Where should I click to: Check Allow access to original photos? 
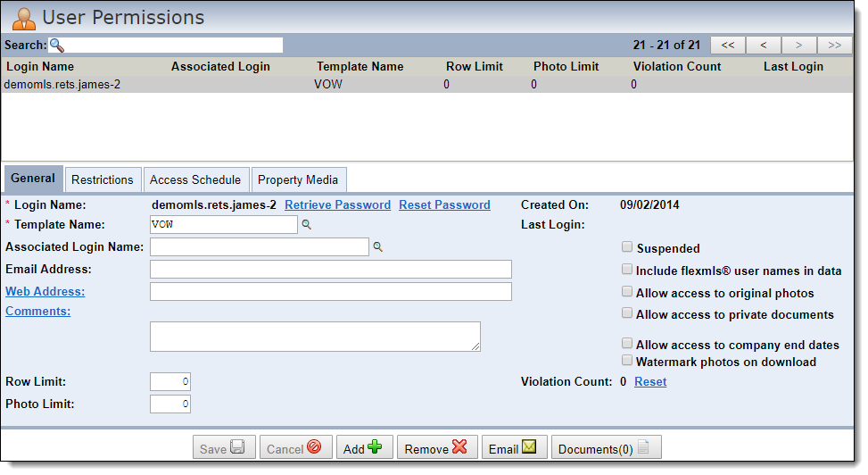click(626, 291)
